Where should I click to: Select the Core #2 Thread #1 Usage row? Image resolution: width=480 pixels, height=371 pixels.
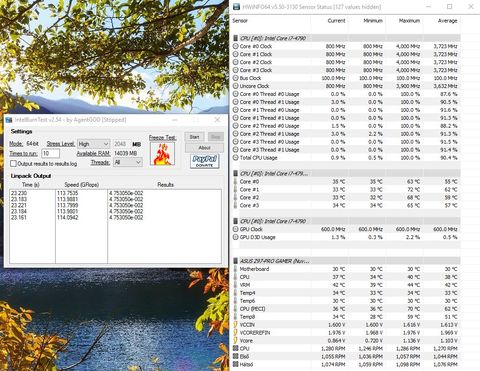(346, 134)
